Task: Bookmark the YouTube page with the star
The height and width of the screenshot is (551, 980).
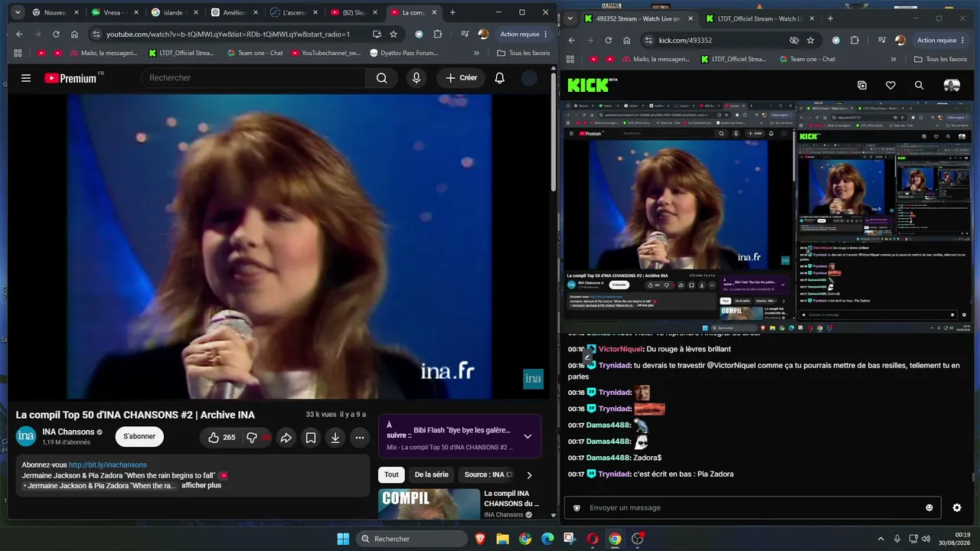Action: click(x=394, y=34)
